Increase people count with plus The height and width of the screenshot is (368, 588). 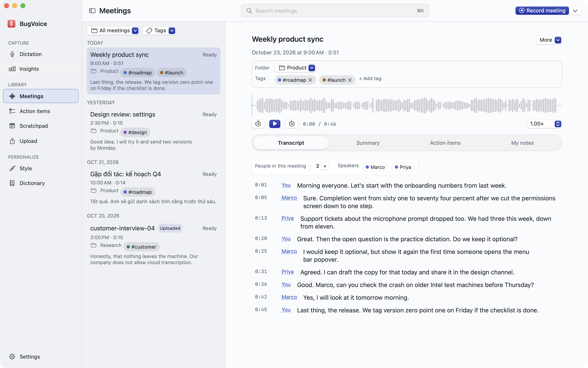pyautogui.click(x=325, y=166)
